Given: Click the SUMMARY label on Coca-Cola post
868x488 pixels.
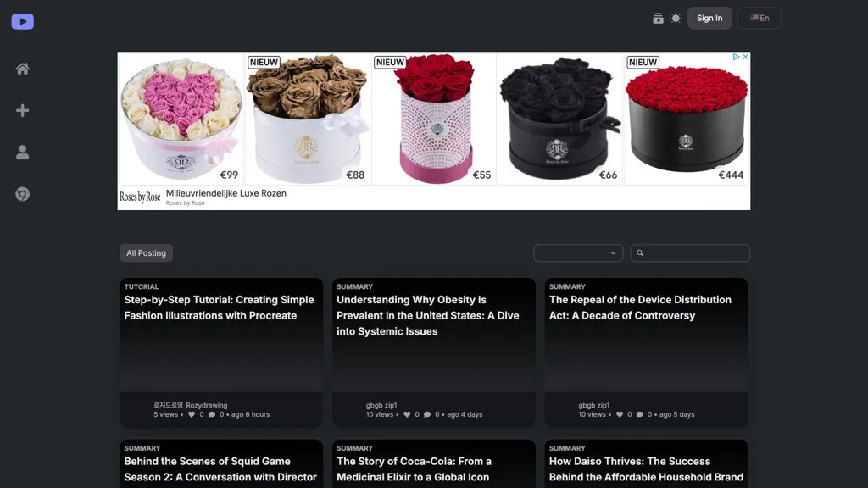Looking at the screenshot, I should [355, 448].
